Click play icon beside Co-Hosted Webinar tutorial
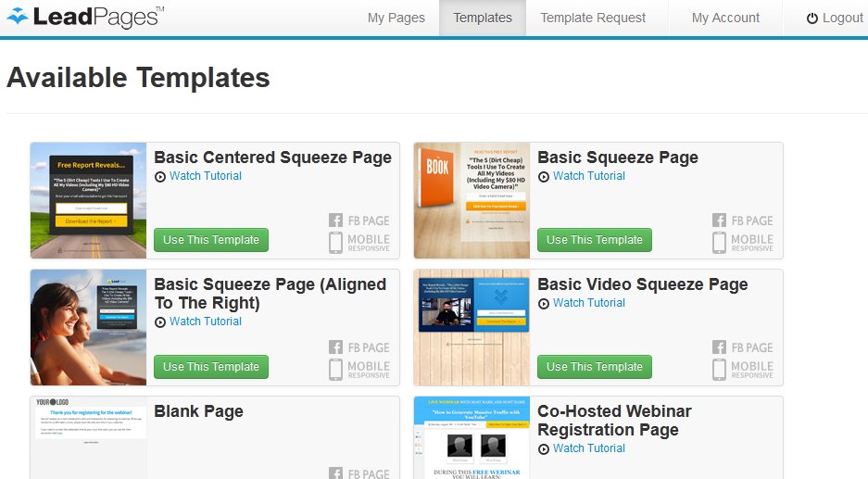 tap(544, 449)
